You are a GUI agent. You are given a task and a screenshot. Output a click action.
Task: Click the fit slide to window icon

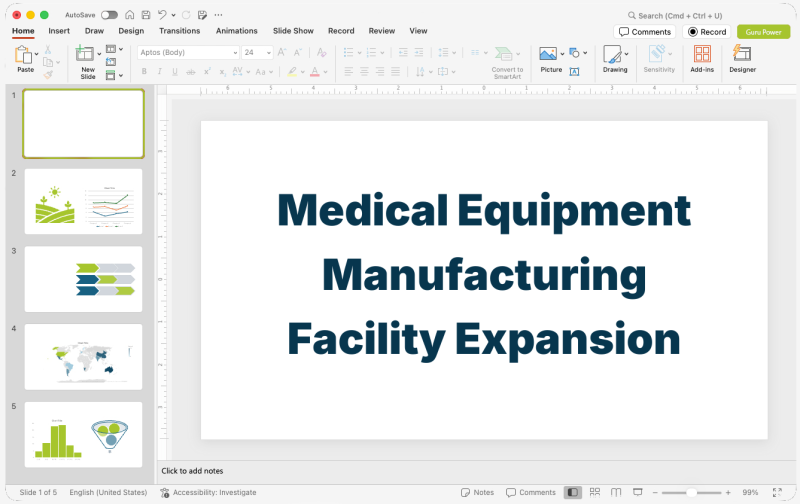click(777, 492)
